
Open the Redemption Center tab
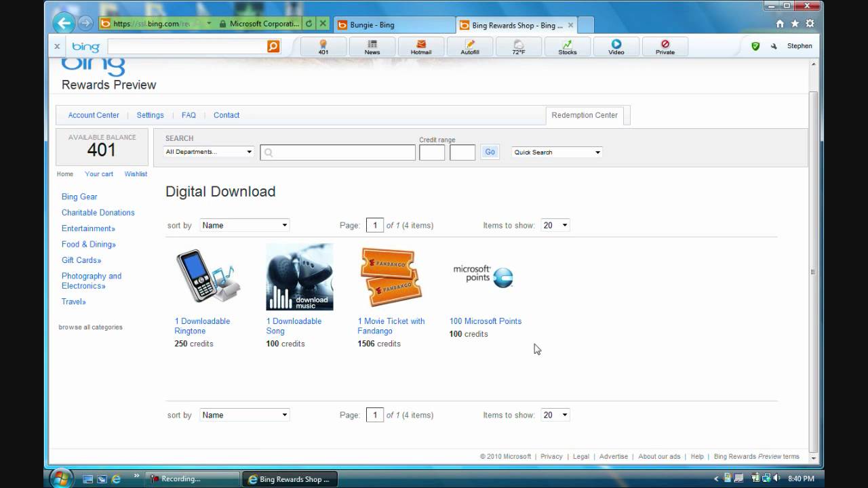(x=585, y=115)
